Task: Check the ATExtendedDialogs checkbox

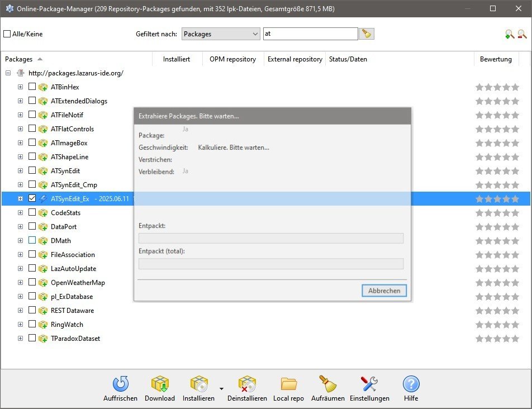Action: pyautogui.click(x=32, y=101)
